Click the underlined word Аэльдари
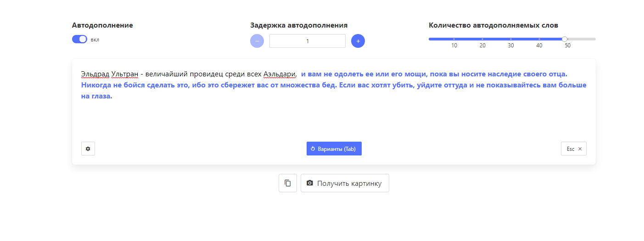The image size is (644, 241). [280, 74]
